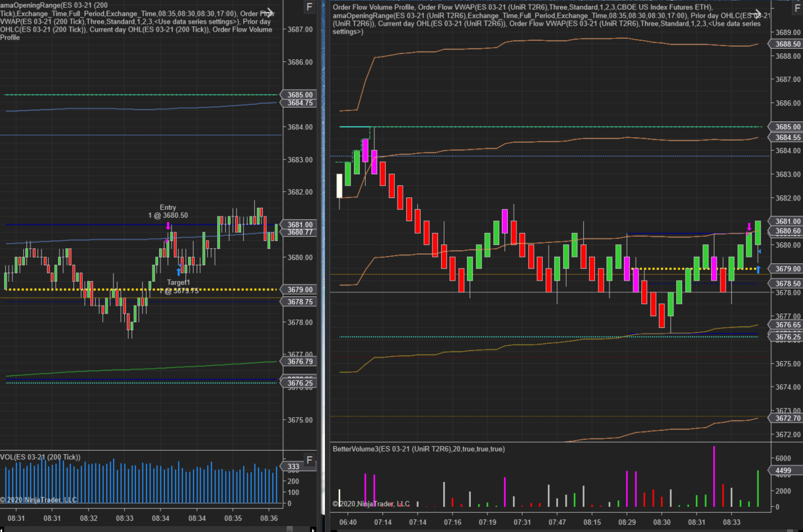Click the F button atop left chart
Screen dimensions: 803x532
309,7
